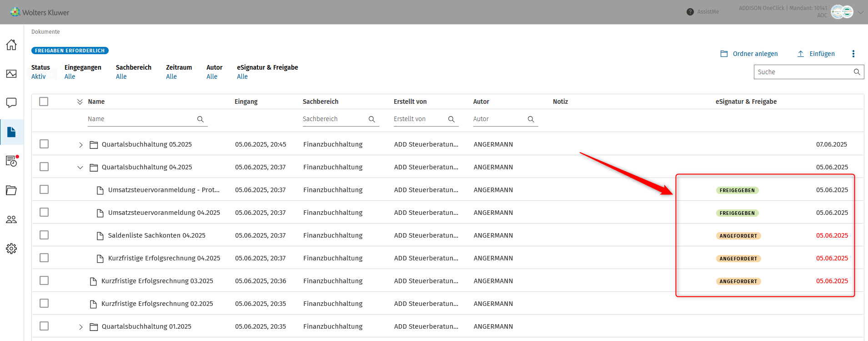Screen dimensions: 868x341
Task: Open the Zeitraum filter dropdown
Action: [179, 72]
